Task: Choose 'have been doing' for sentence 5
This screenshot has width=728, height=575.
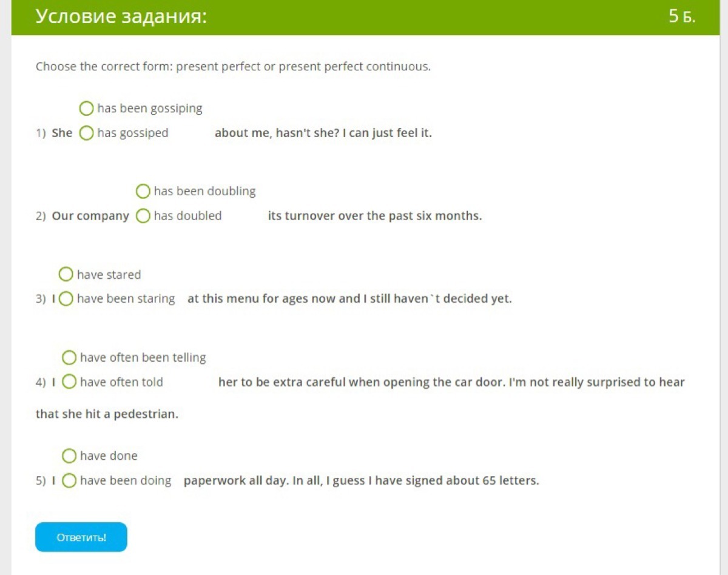Action: pos(70,480)
